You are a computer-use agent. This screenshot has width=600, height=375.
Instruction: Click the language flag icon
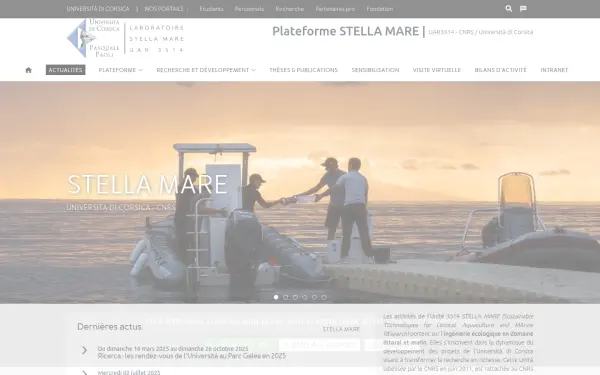pyautogui.click(x=523, y=8)
